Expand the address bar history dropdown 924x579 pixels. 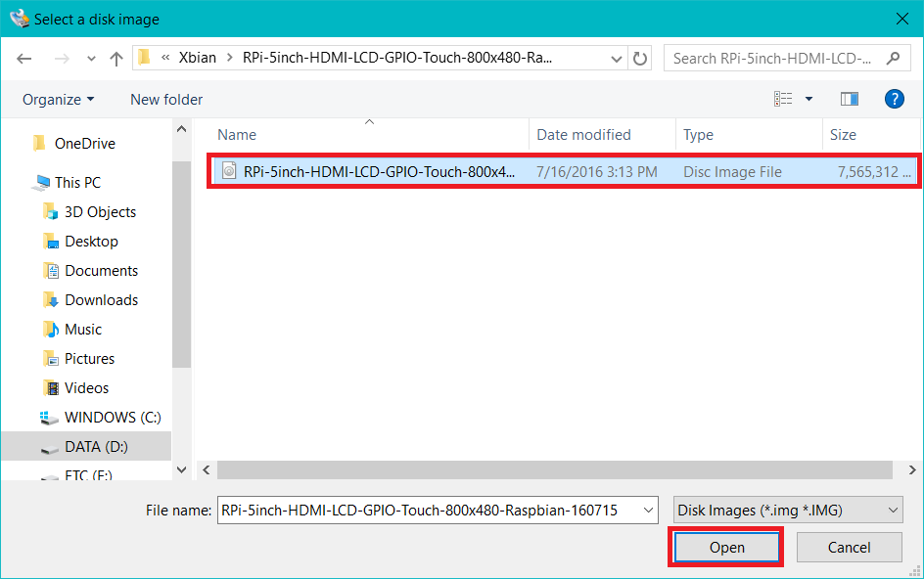(616, 59)
